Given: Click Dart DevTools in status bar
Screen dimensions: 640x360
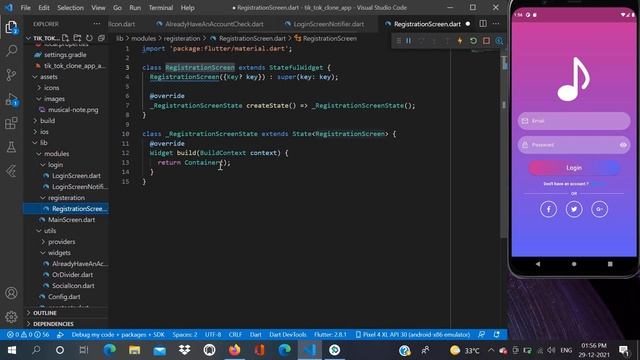Looking at the screenshot, I should click(x=287, y=334).
